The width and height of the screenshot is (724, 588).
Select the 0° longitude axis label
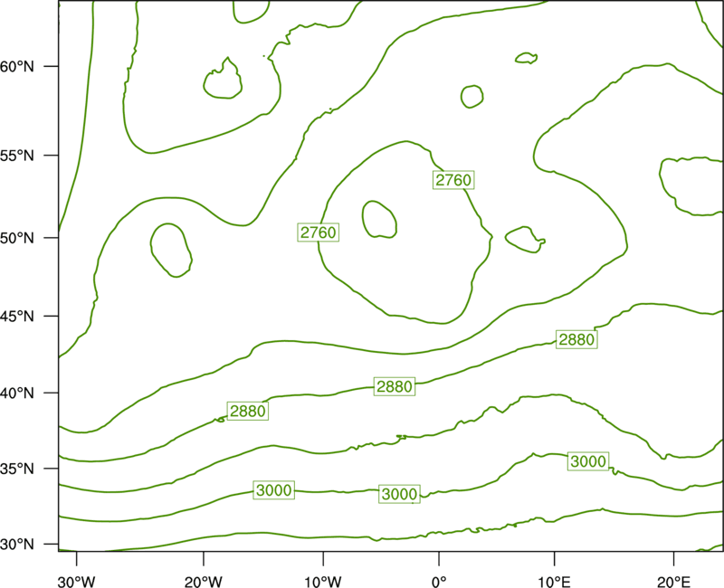pos(439,582)
